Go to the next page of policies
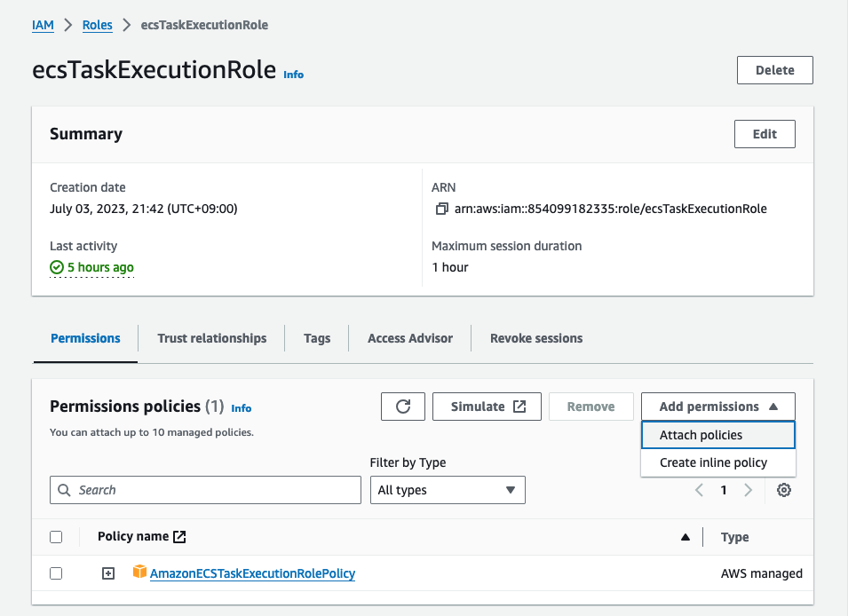Image resolution: width=848 pixels, height=616 pixels. (x=749, y=490)
